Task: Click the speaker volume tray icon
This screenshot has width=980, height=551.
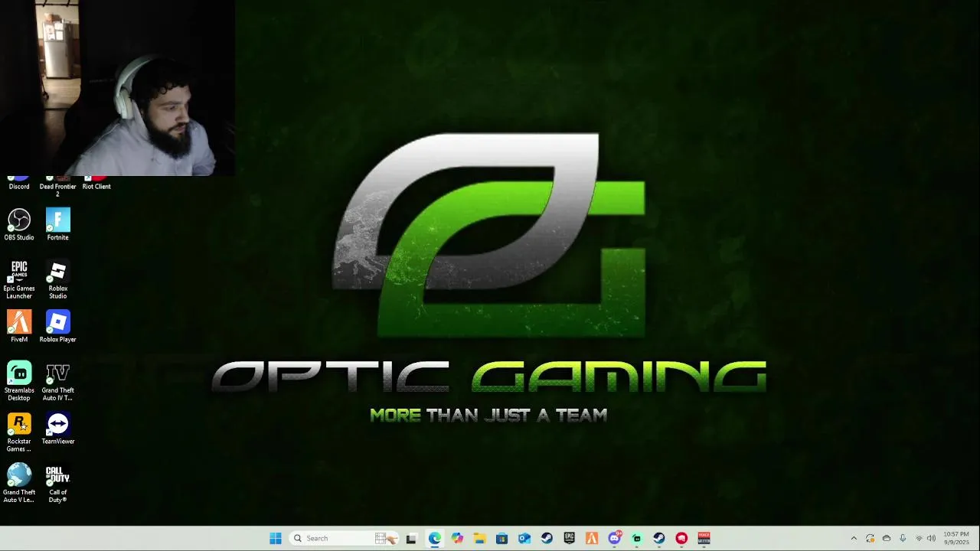Action: click(931, 538)
